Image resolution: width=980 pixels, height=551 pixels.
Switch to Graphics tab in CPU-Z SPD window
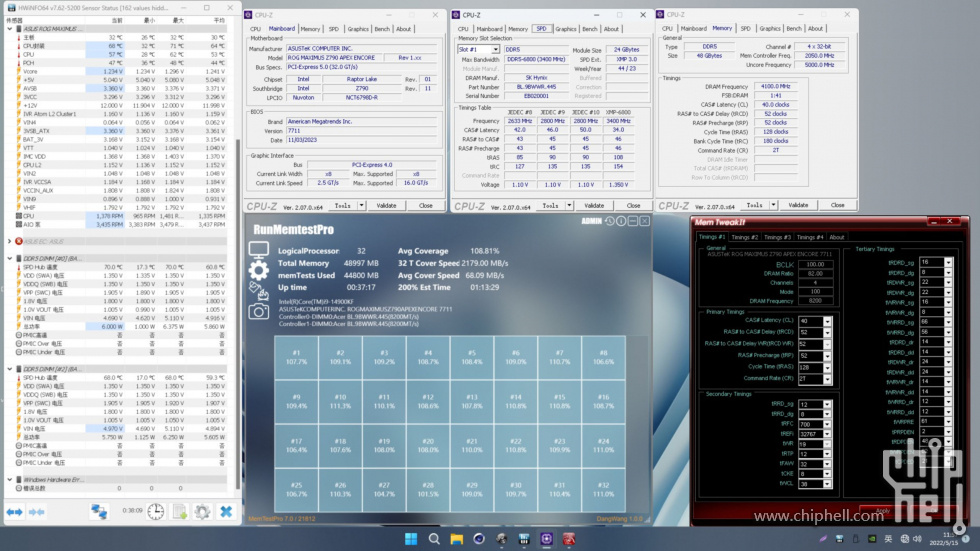click(566, 29)
